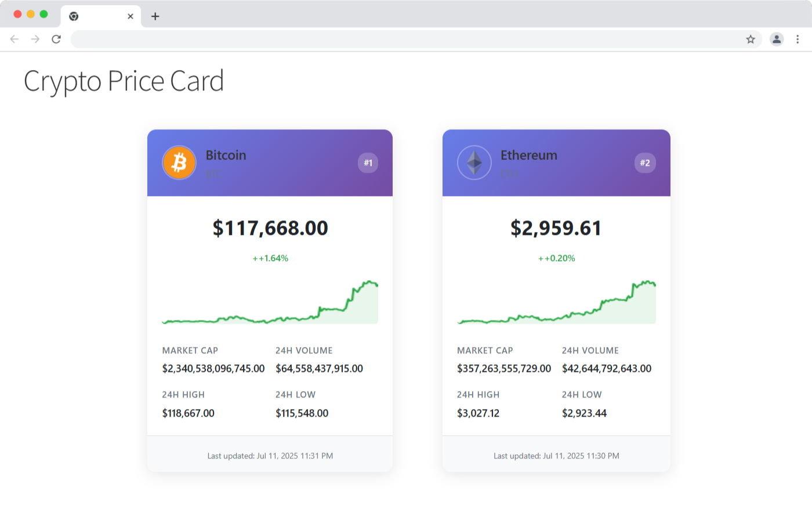Image resolution: width=812 pixels, height=505 pixels.
Task: Click the bookmark star icon
Action: 751,39
